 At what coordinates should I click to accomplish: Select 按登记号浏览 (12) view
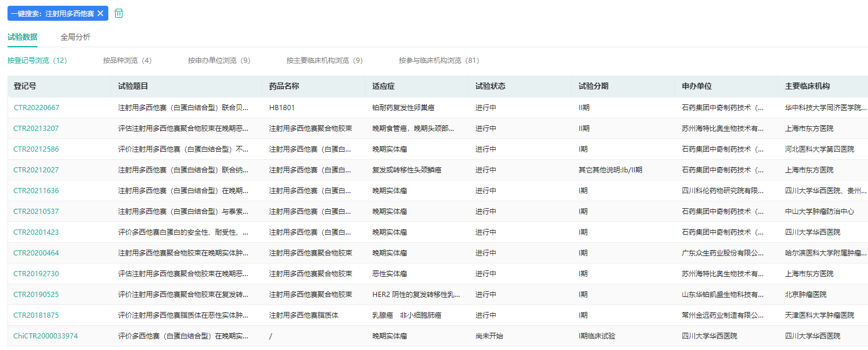pyautogui.click(x=37, y=61)
